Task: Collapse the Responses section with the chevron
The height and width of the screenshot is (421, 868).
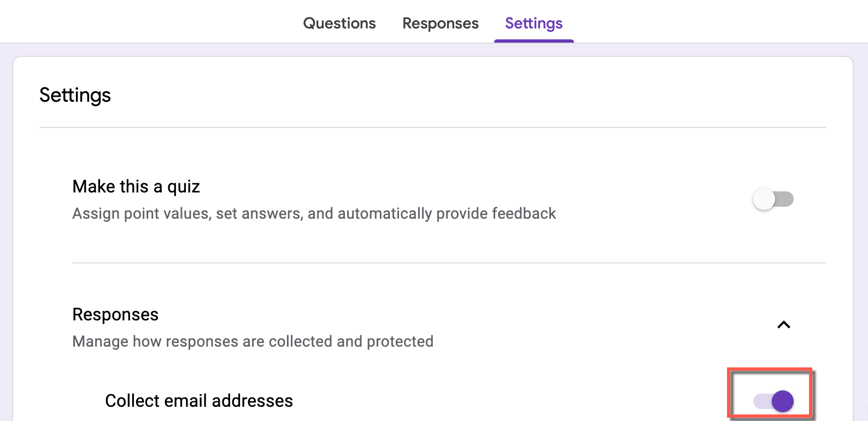Action: point(784,325)
